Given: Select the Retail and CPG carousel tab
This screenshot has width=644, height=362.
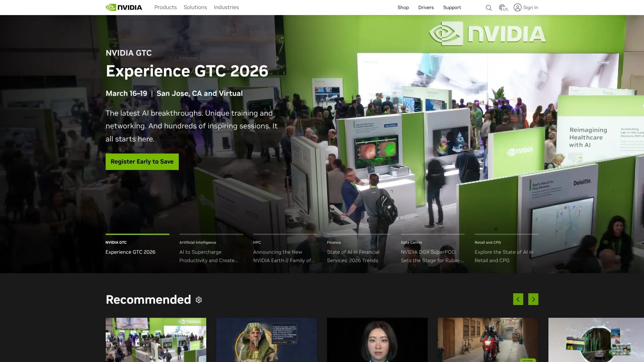Looking at the screenshot, I should tap(506, 248).
